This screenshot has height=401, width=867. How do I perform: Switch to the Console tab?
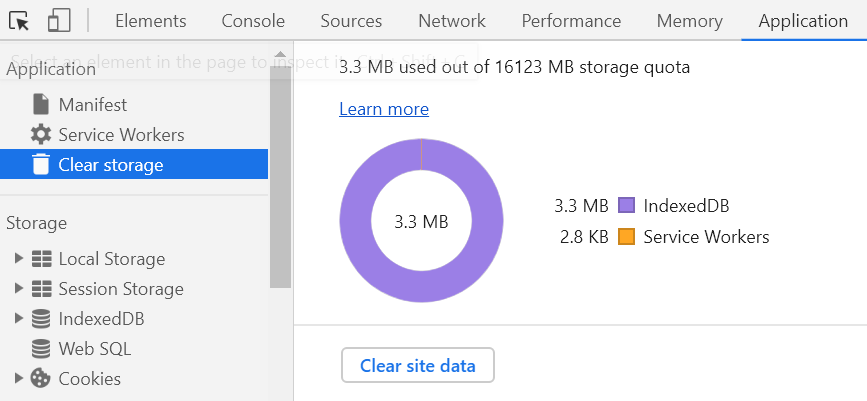253,21
